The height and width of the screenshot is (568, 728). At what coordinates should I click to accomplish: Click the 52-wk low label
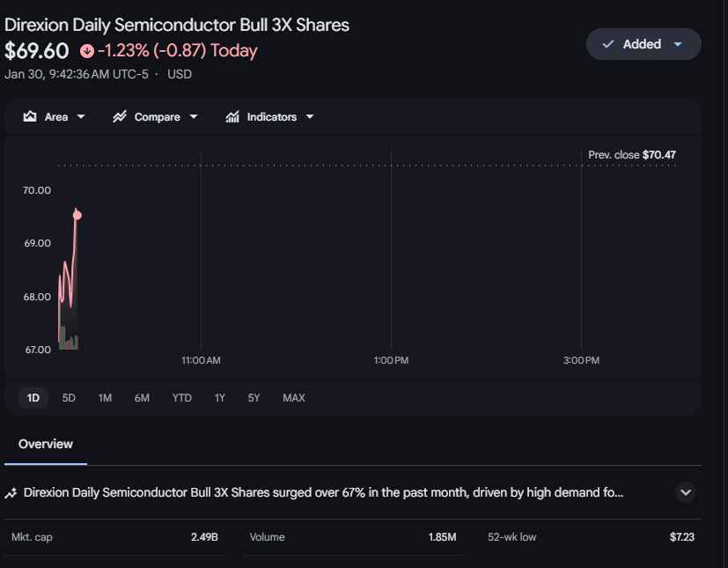pos(511,537)
